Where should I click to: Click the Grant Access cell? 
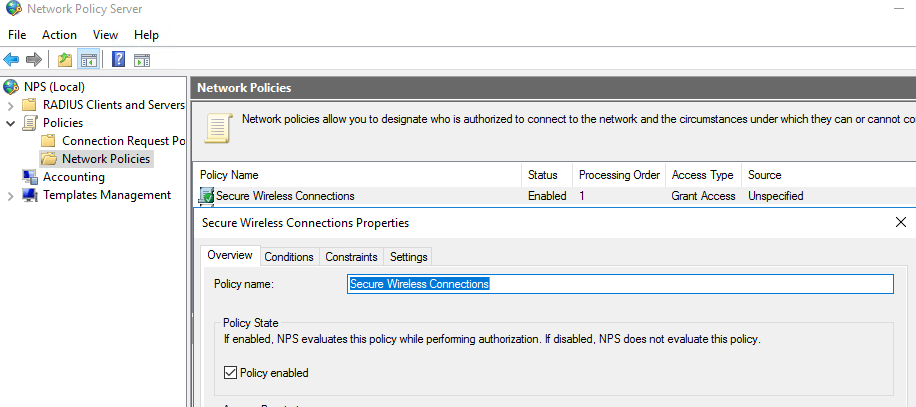point(703,196)
